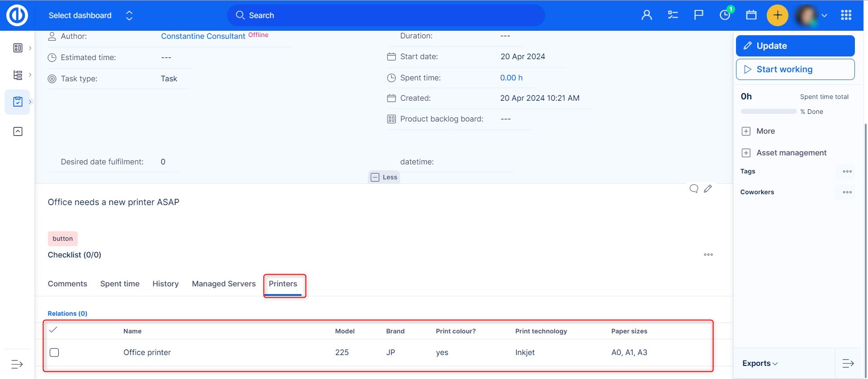Viewport: 868px width, 379px height.
Task: Collapse details with the Less toggle
Action: click(384, 177)
